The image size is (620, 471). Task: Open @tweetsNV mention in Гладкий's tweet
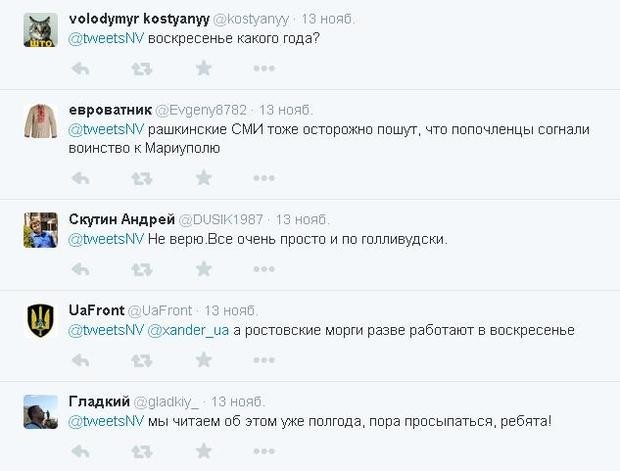coord(106,421)
